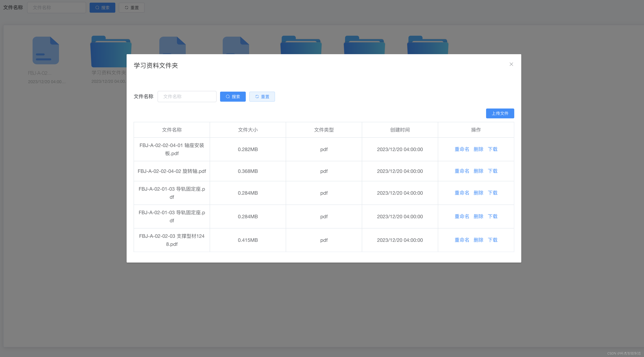The width and height of the screenshot is (644, 357).
Task: Click the 文件名称 column header
Action: [x=172, y=130]
